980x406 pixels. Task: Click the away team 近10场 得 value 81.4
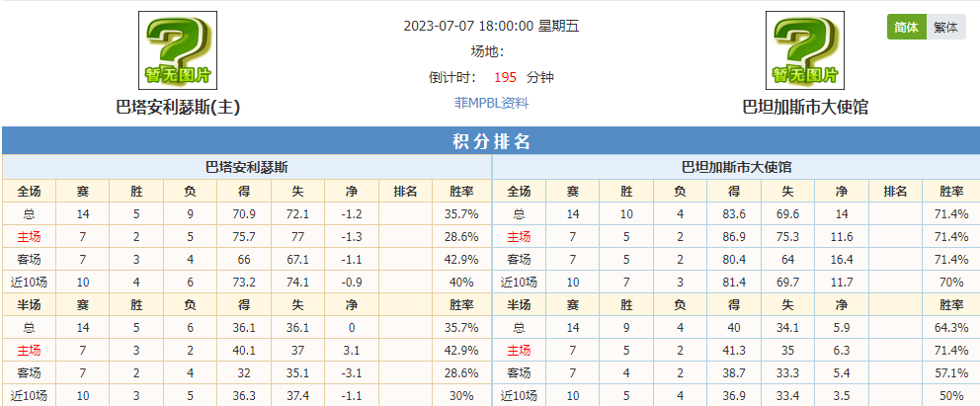734,283
